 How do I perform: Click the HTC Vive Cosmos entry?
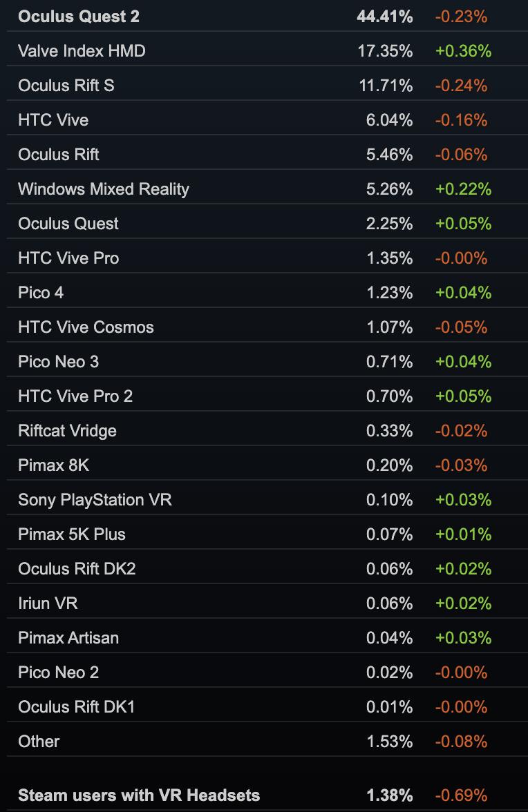point(86,327)
